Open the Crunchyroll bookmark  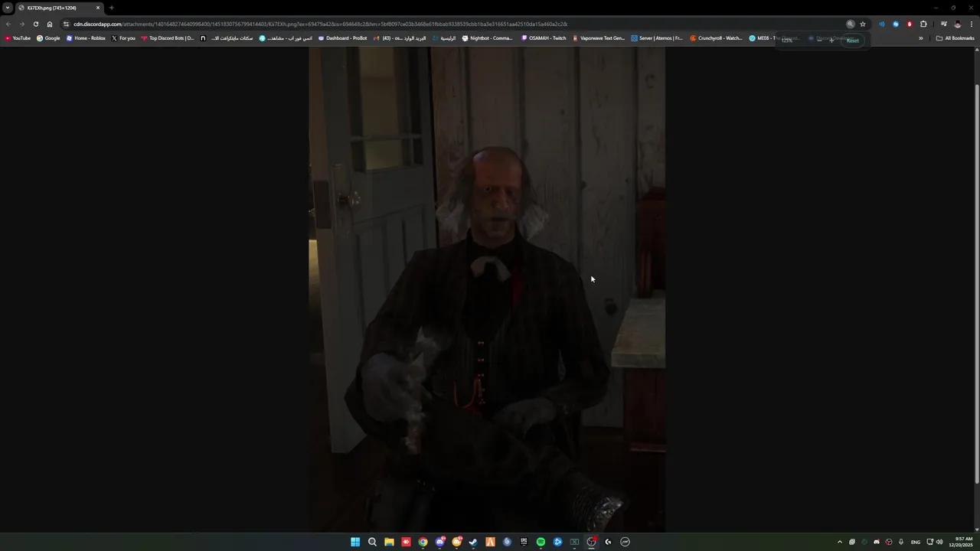pos(716,38)
